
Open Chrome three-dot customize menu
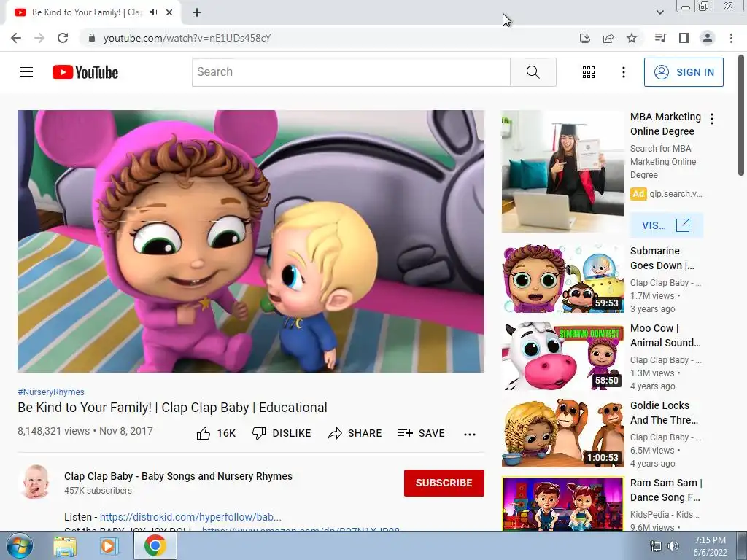731,38
